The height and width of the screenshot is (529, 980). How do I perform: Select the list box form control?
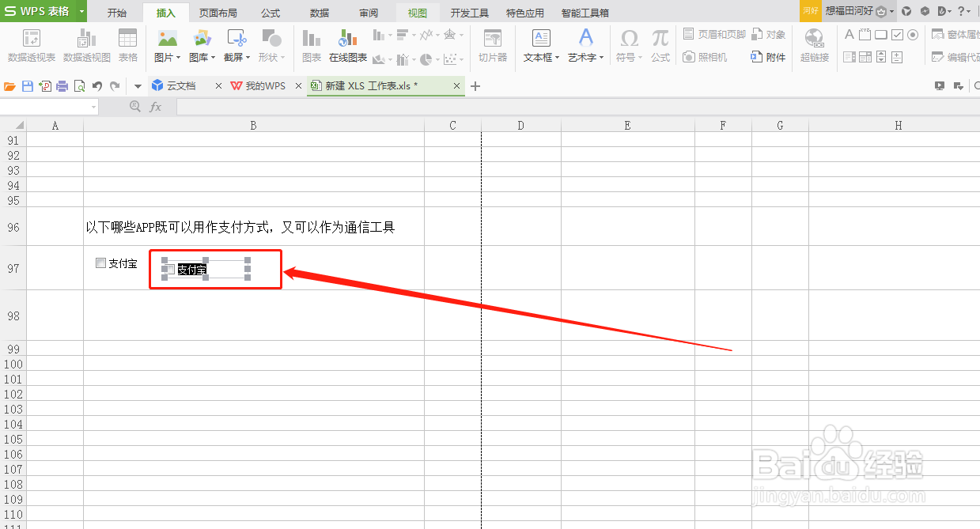849,57
